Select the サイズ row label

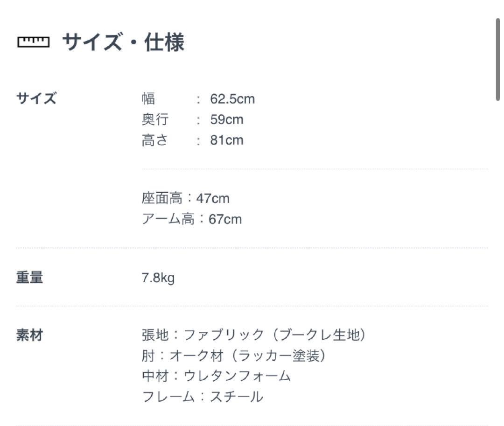tap(36, 98)
